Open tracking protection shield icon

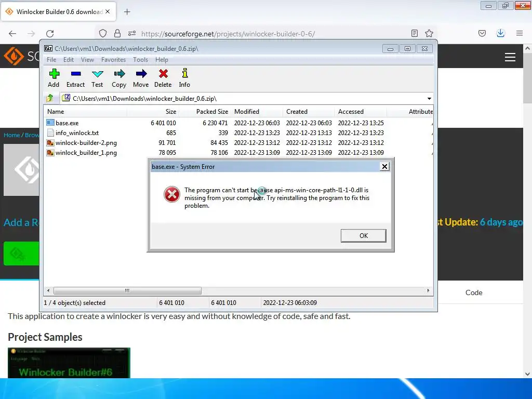pyautogui.click(x=103, y=33)
